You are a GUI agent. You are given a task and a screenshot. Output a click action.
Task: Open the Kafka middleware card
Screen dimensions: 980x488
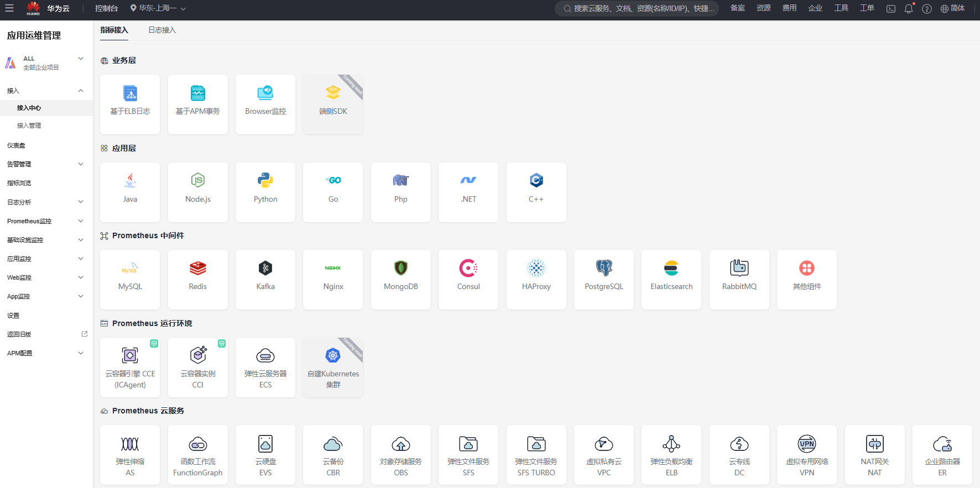coord(265,280)
